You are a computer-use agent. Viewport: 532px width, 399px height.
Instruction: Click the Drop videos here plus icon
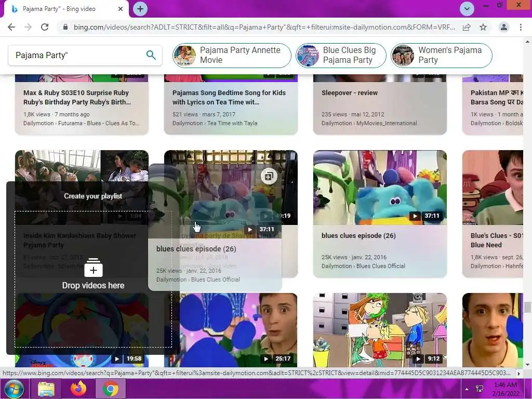click(93, 268)
